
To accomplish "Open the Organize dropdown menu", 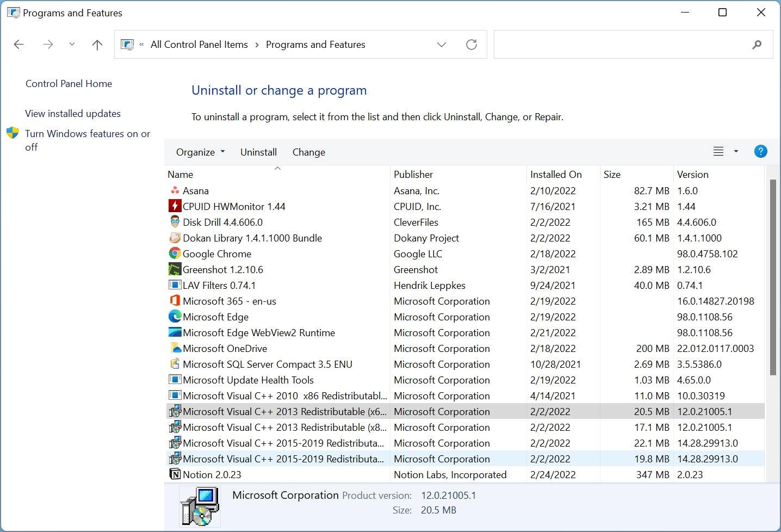I will [x=200, y=152].
